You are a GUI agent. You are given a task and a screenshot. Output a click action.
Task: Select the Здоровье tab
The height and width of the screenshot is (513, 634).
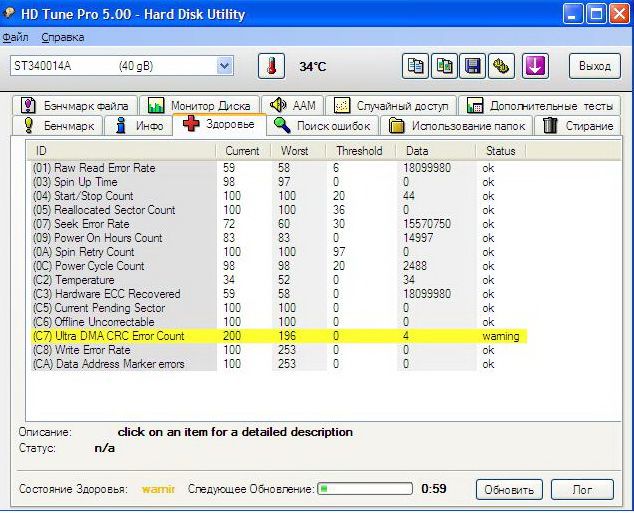click(220, 124)
